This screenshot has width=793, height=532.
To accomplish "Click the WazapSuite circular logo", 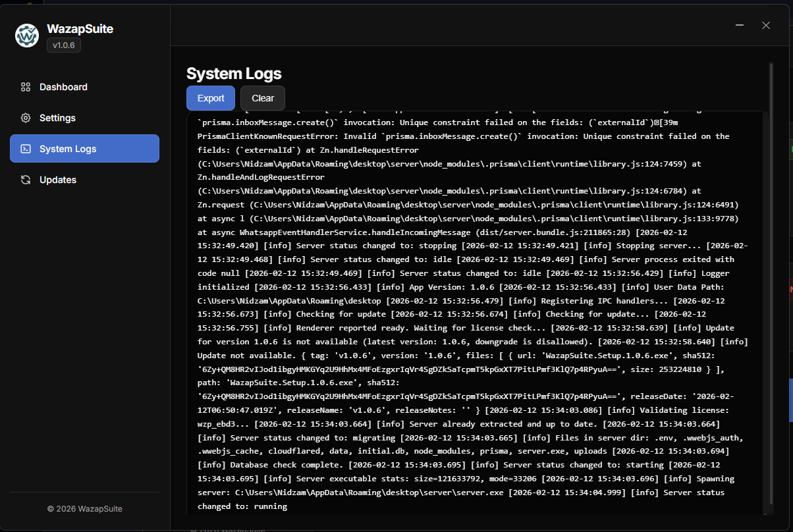I will coord(26,36).
